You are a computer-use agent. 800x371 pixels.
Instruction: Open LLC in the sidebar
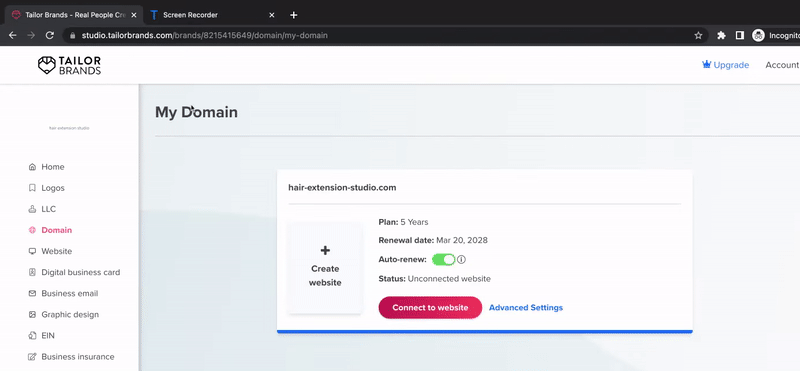coord(48,209)
